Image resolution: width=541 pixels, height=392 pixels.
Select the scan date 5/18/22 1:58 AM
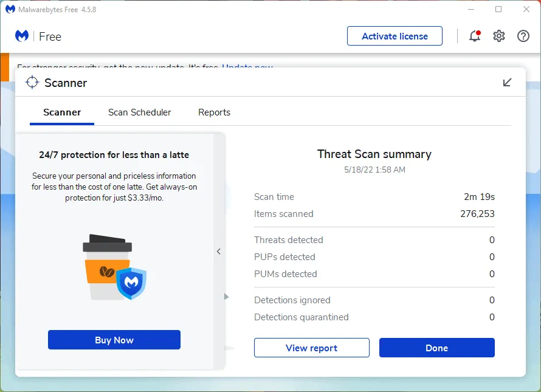coord(374,170)
